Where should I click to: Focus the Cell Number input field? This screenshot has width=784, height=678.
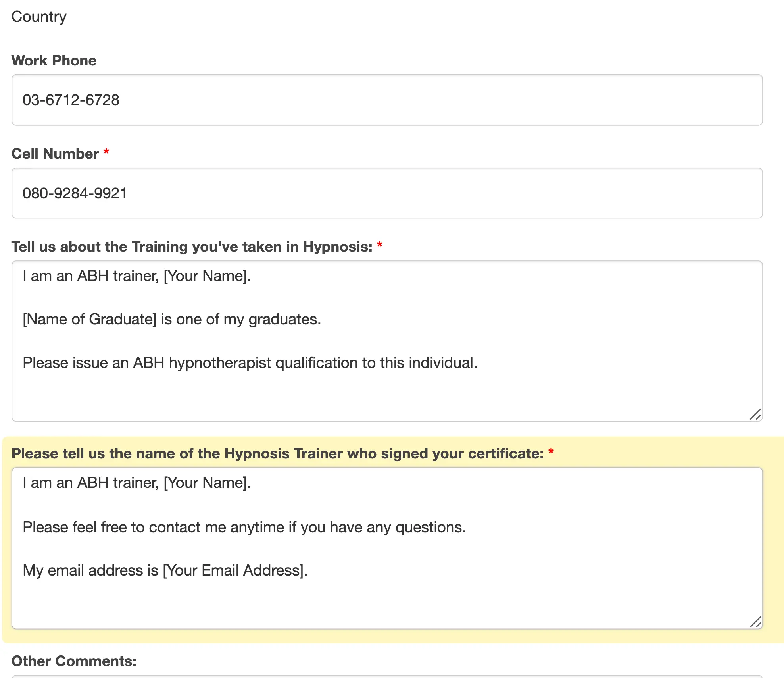coord(387,193)
